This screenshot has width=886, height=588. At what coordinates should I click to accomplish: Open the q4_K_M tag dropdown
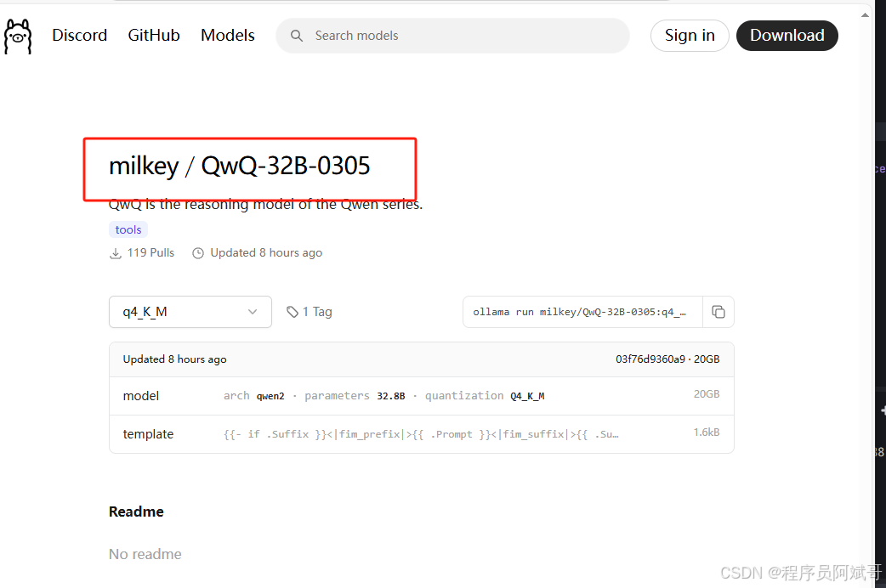pos(190,312)
